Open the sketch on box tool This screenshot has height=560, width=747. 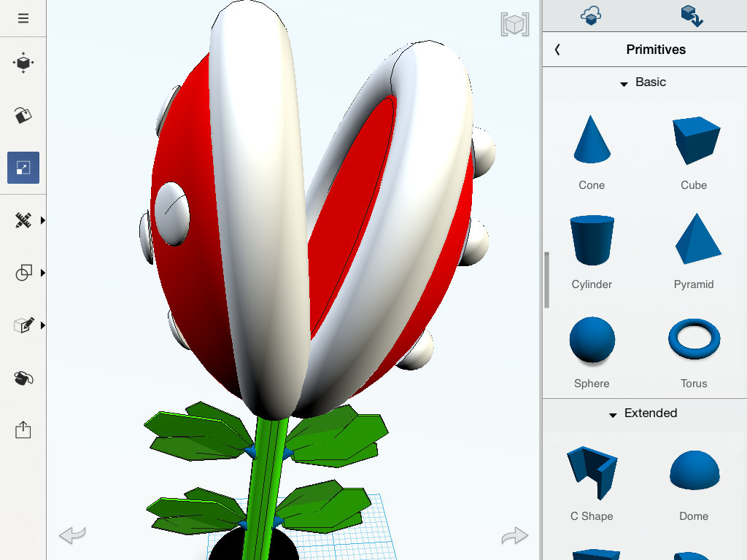coord(23,325)
